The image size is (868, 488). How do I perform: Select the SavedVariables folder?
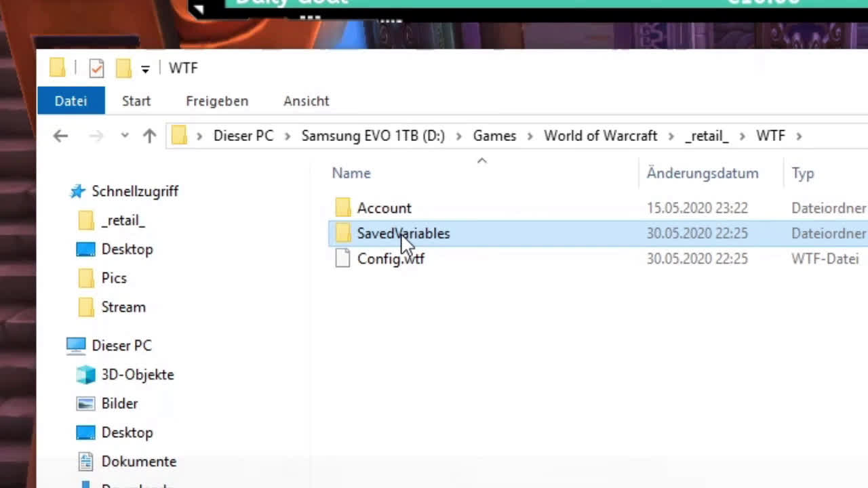click(403, 233)
